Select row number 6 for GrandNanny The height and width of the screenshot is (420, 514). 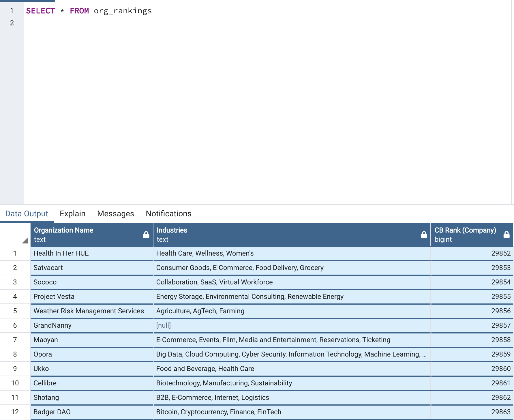(x=15, y=325)
